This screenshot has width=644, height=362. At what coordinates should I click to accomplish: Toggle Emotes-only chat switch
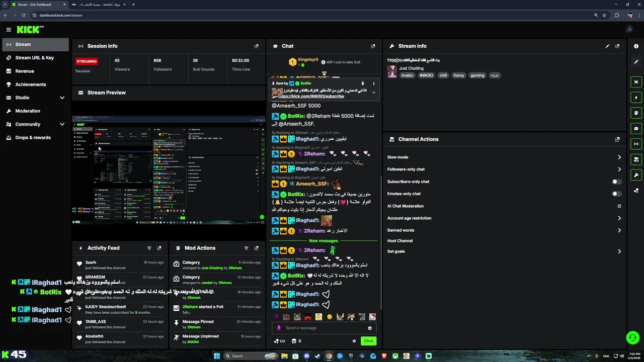(616, 194)
